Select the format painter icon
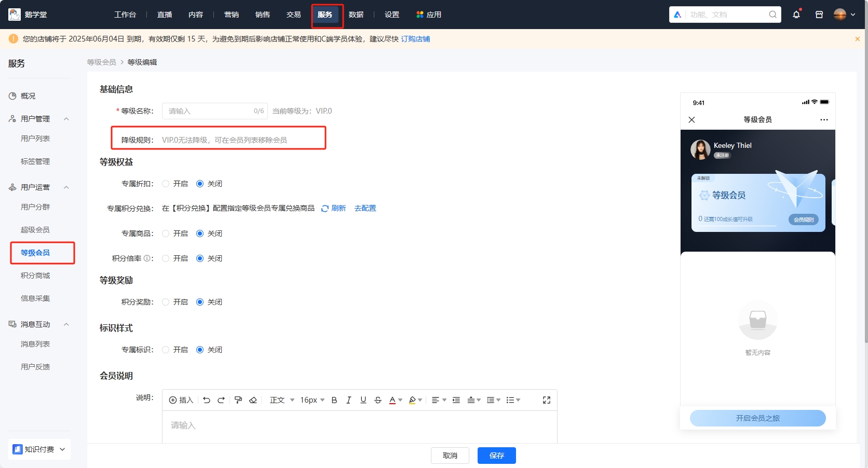868x468 pixels. click(238, 400)
